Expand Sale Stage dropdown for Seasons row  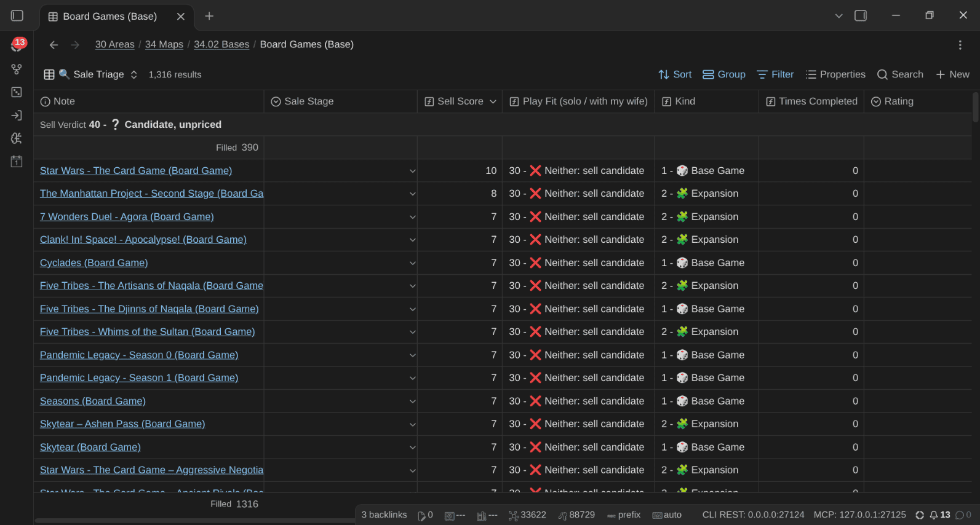coord(412,401)
